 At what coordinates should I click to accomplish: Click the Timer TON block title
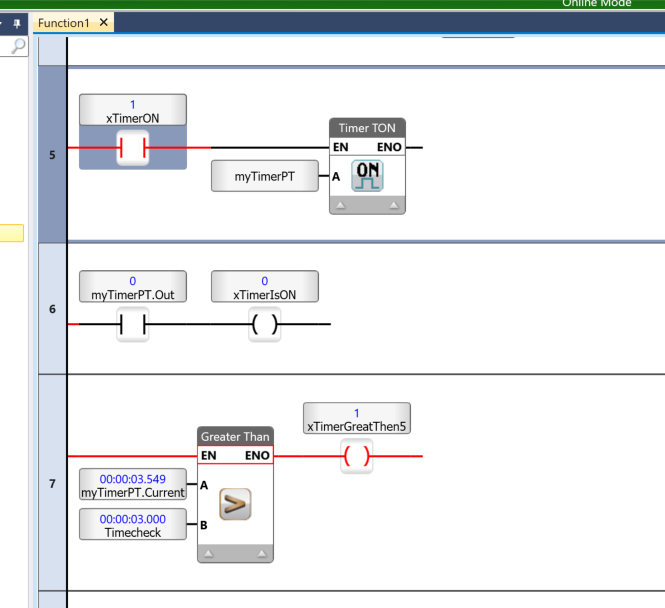pos(367,128)
